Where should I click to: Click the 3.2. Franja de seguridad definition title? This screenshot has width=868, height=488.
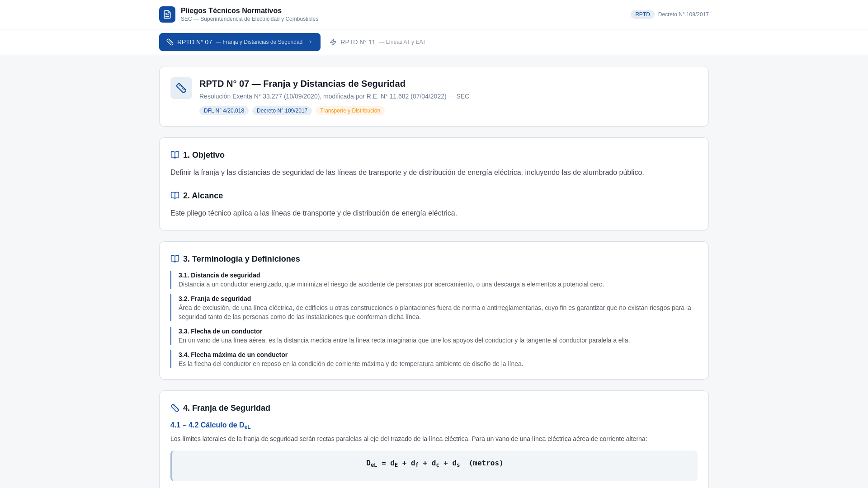point(215,299)
